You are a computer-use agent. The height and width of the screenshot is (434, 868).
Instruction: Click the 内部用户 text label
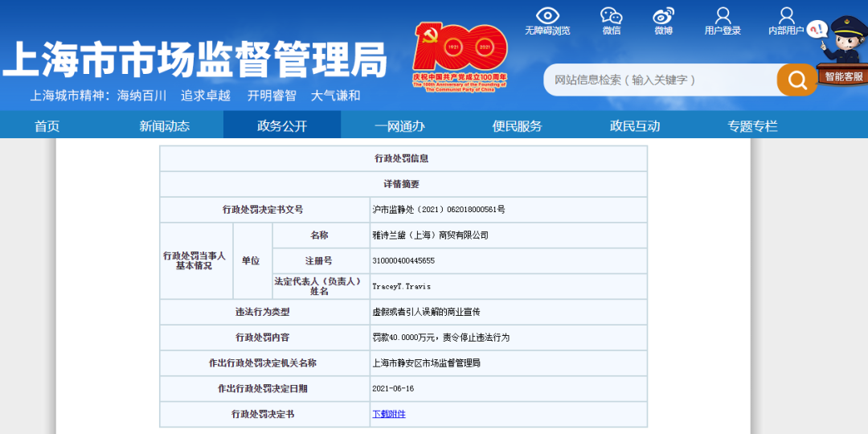point(786,31)
